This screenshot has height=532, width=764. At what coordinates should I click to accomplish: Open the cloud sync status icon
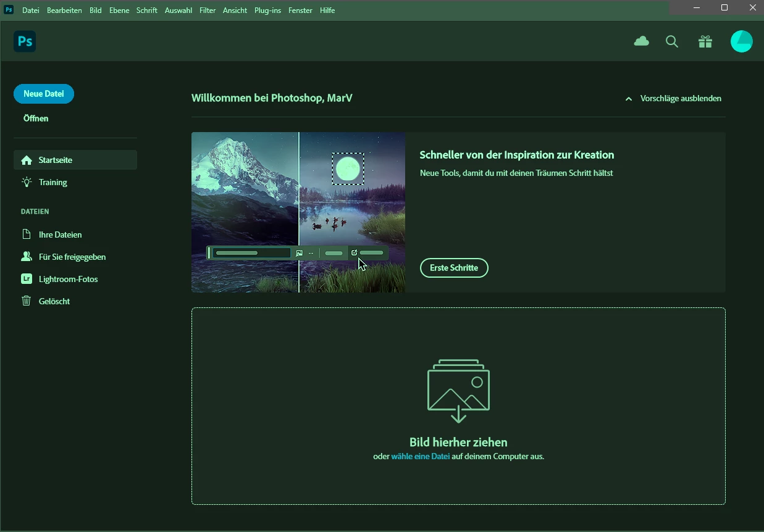click(642, 41)
